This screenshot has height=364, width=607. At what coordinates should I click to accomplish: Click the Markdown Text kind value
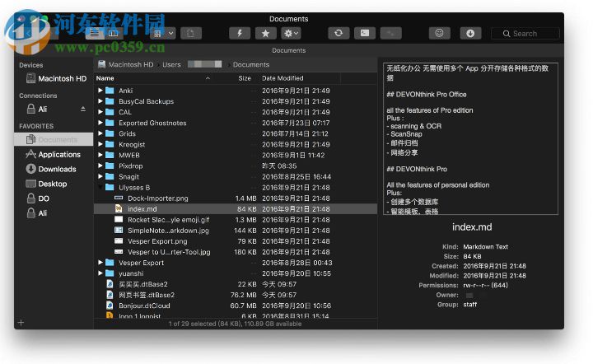485,247
